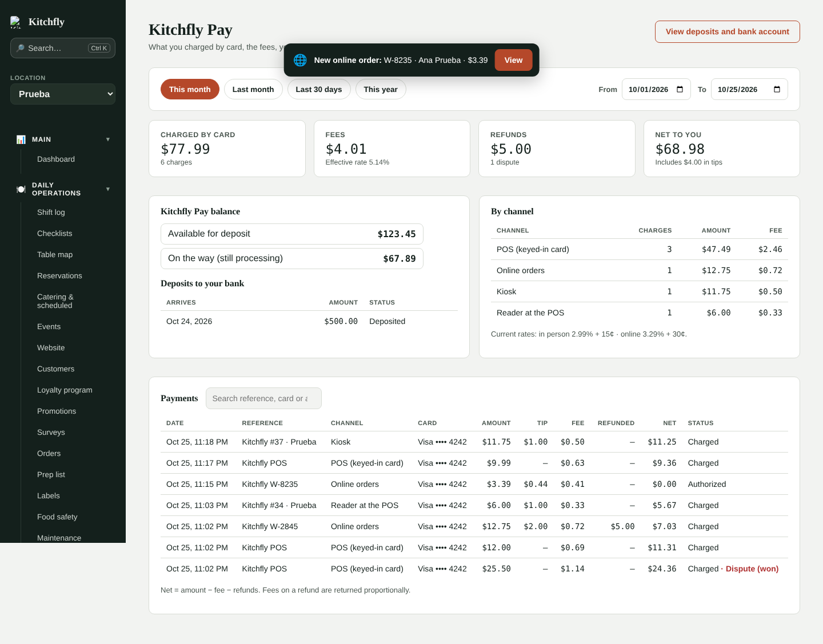Open Promotions in the sidebar

click(57, 411)
